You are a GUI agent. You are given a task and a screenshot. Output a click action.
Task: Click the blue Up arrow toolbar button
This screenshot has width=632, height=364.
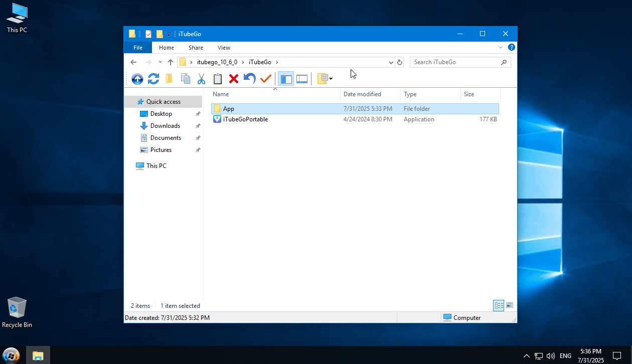137,79
